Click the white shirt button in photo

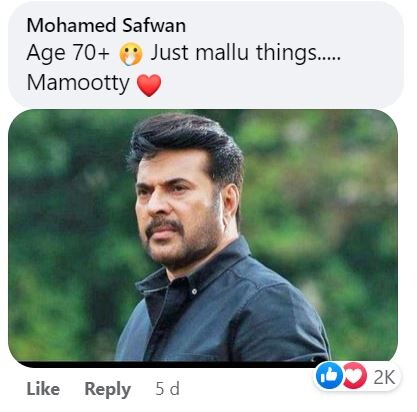tap(194, 292)
